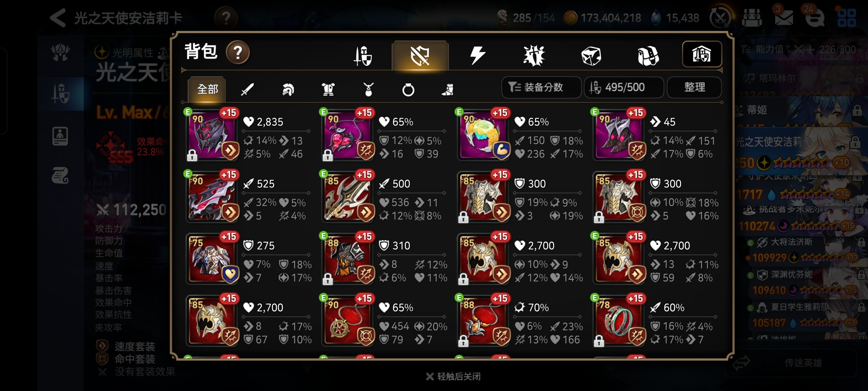Go back with the arrow by 光之天使安洁莉卡
This screenshot has height=391, width=868.
click(x=58, y=17)
